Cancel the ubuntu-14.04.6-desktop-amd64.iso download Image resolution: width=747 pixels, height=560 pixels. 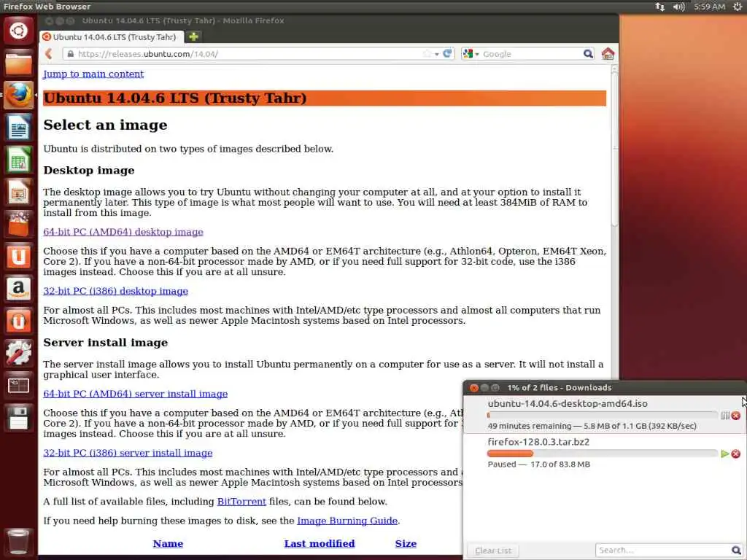click(x=736, y=416)
